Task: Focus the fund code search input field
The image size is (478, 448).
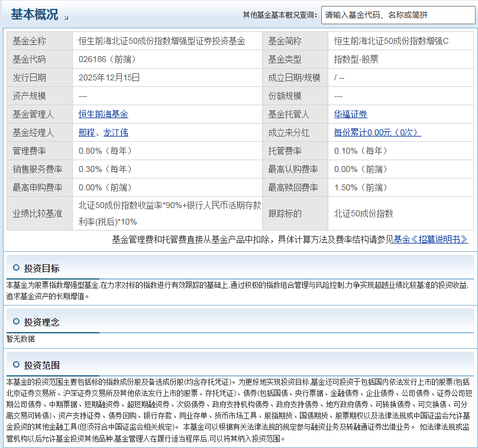Action: click(398, 15)
